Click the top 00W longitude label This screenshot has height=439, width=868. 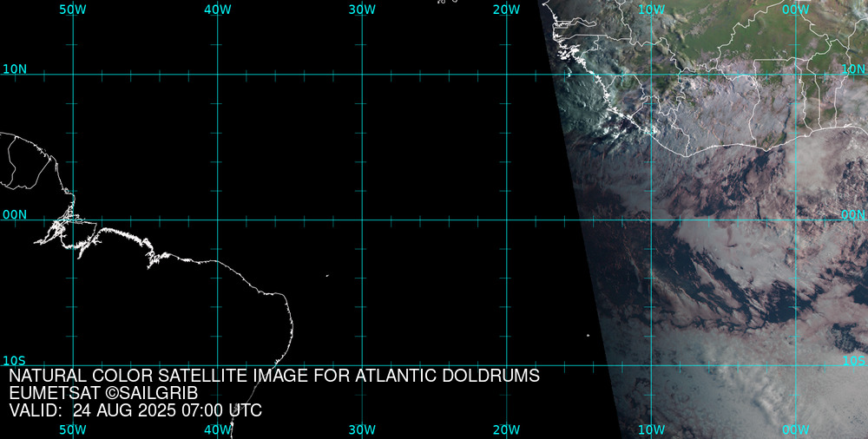point(796,10)
